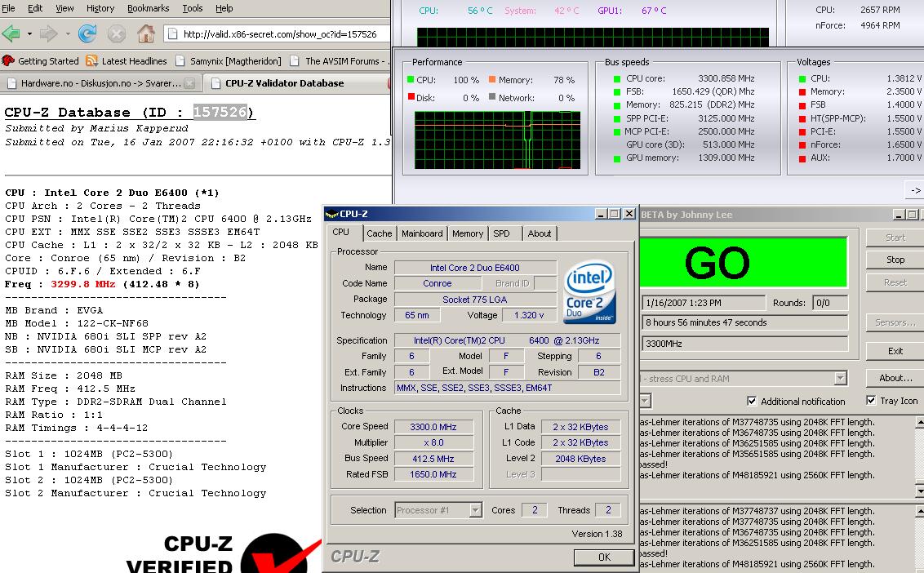The image size is (924, 573).
Task: Open the History menu
Action: 100,8
